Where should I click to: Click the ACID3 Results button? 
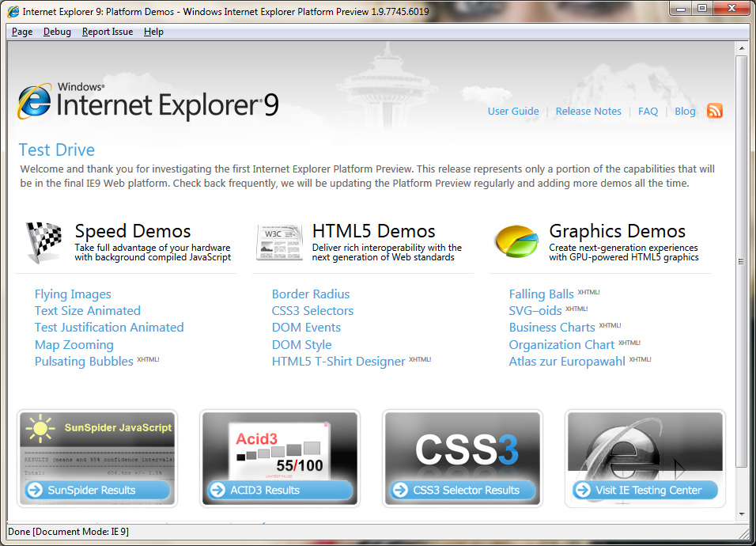280,490
